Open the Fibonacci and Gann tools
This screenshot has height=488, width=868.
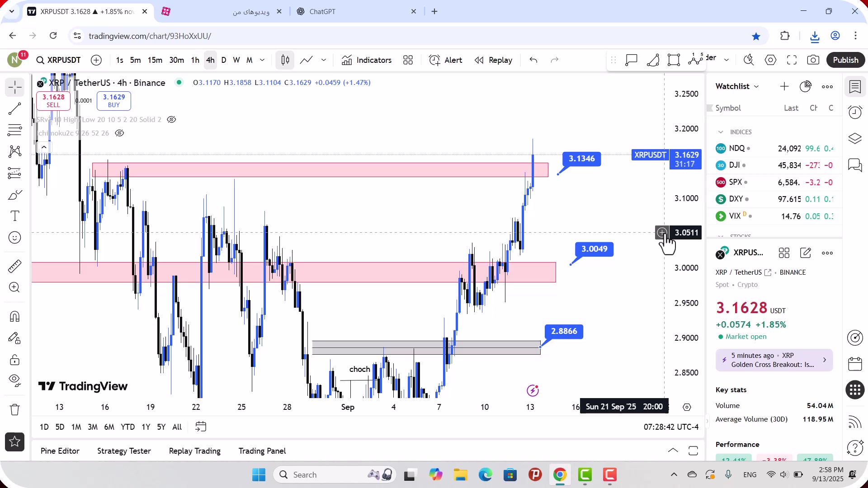(x=15, y=130)
